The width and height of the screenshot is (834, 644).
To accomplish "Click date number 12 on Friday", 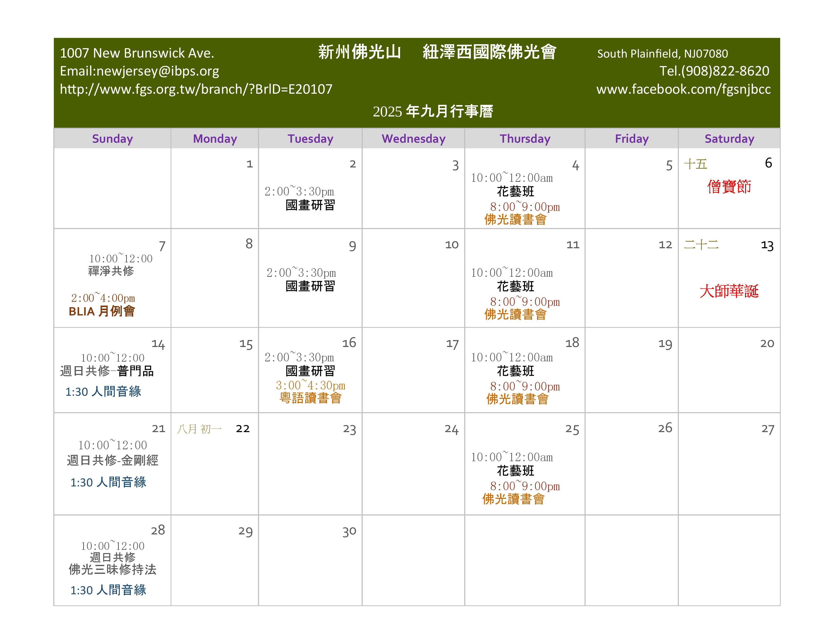I will pos(665,244).
